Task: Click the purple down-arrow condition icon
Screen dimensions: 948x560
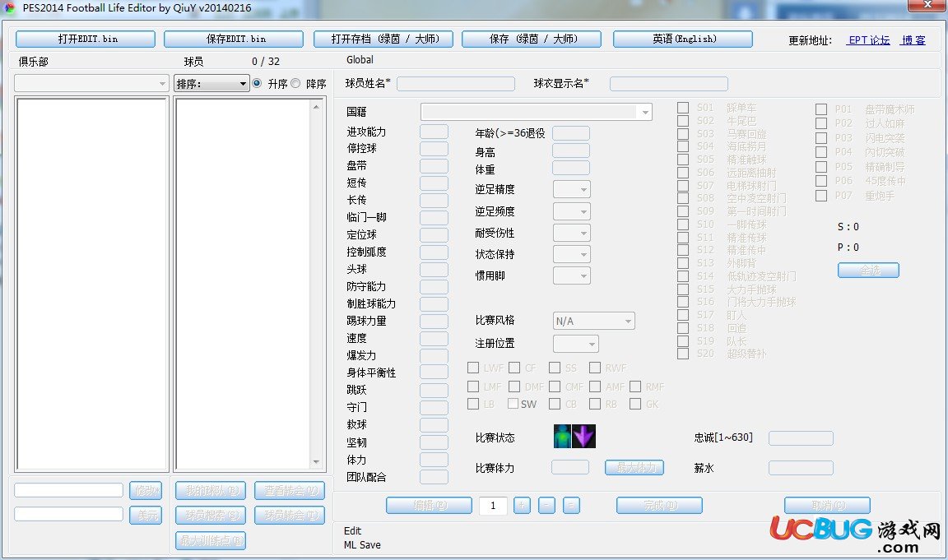Action: (584, 436)
